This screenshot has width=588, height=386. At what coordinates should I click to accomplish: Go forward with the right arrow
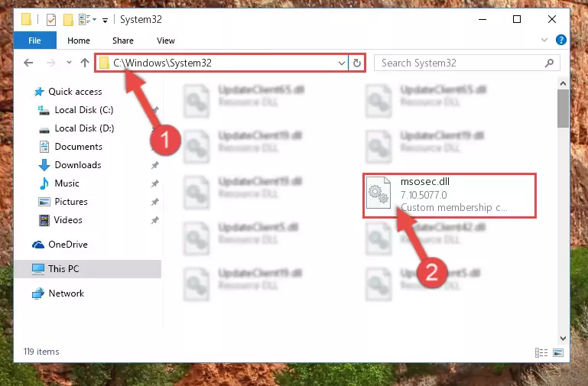50,63
